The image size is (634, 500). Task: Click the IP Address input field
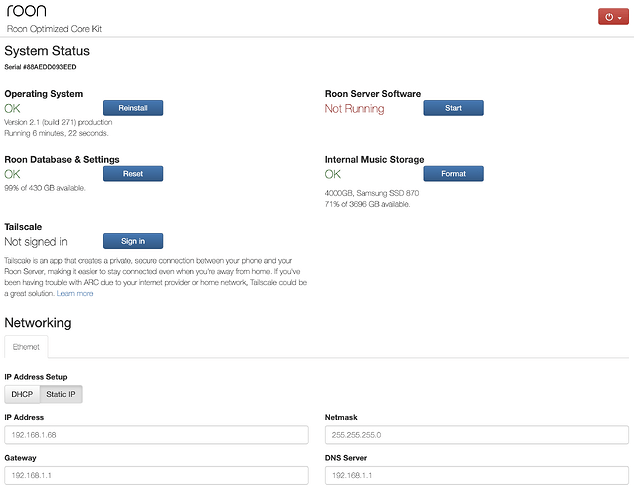pos(156,435)
